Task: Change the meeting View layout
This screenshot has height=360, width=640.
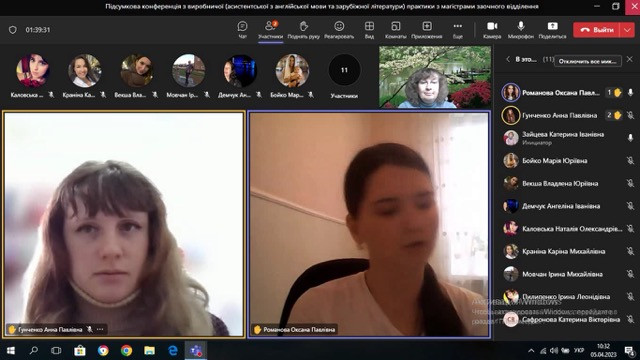Action: (369, 30)
